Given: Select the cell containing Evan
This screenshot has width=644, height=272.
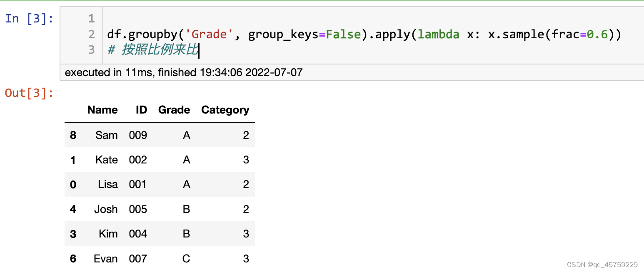Looking at the screenshot, I should 106,259.
